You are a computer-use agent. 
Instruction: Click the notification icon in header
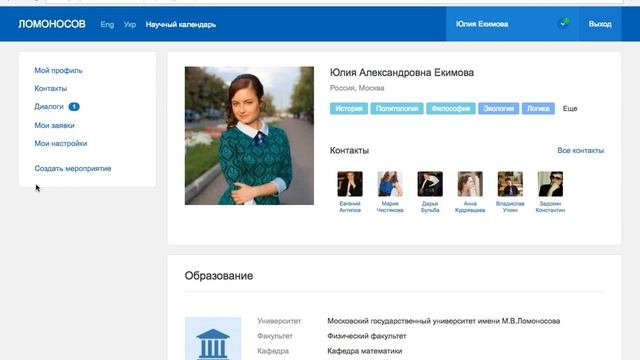pyautogui.click(x=564, y=23)
